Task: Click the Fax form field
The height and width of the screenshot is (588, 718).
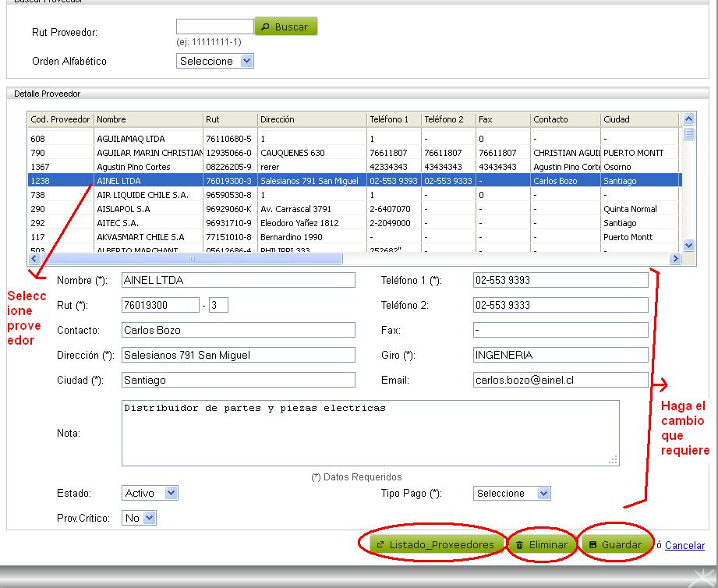Action: point(561,330)
